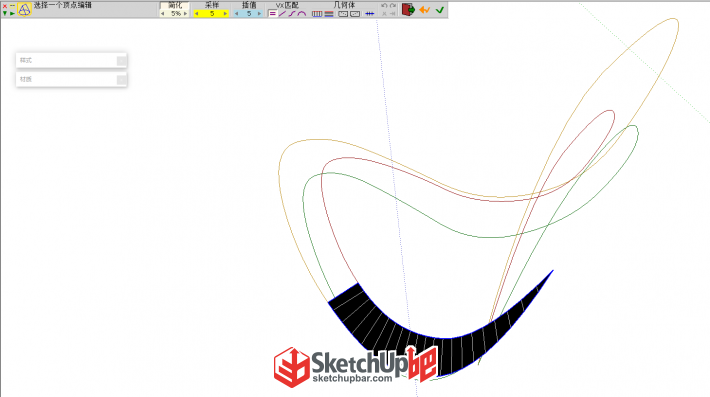Viewport: 710px width, 397px height.
Task: Select the S-curve vertex matching icon
Action: coord(292,14)
